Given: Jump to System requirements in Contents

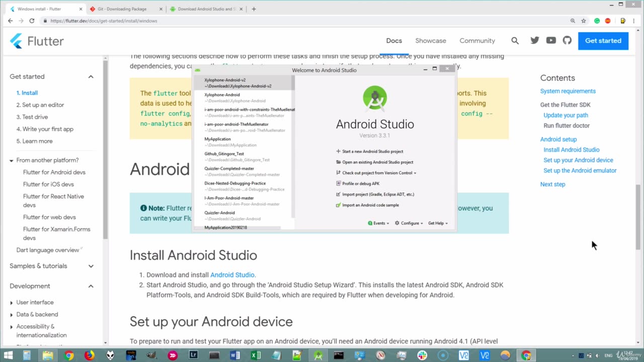Looking at the screenshot, I should point(568,91).
